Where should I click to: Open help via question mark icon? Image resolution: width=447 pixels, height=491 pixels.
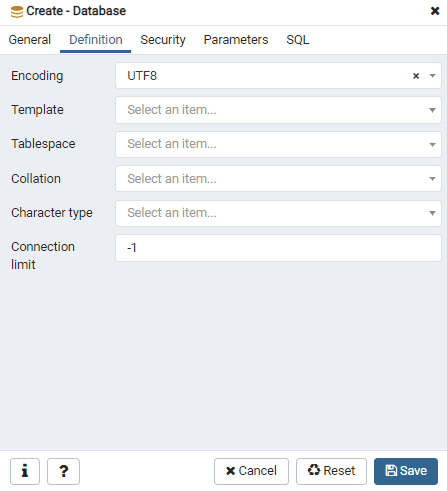point(63,471)
